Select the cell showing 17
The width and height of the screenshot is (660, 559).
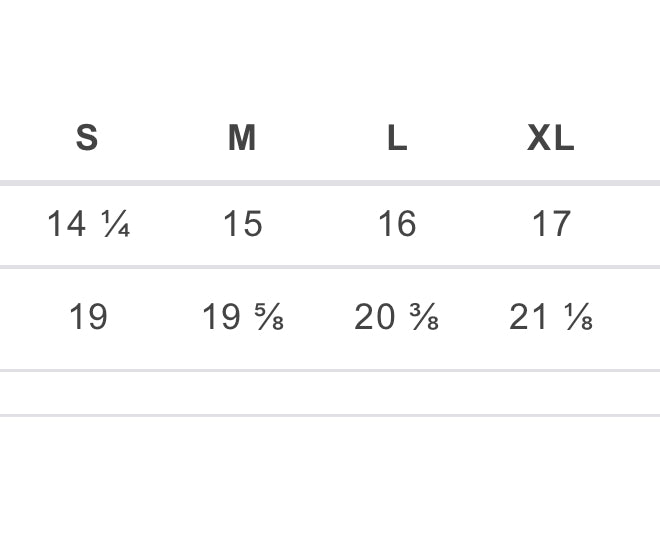551,225
